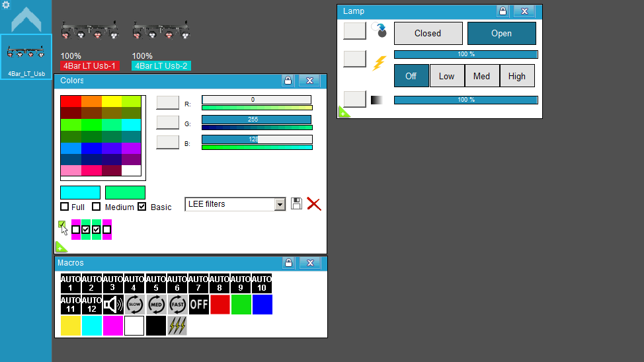This screenshot has height=362, width=644.
Task: Select the 4Bar LT Usb-2 fixture
Action: pyautogui.click(x=161, y=65)
